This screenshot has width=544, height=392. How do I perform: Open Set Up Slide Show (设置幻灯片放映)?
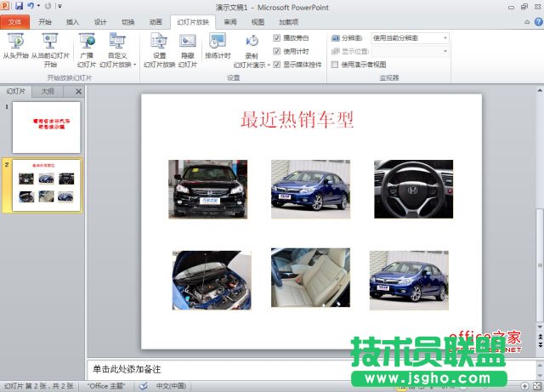pos(159,49)
